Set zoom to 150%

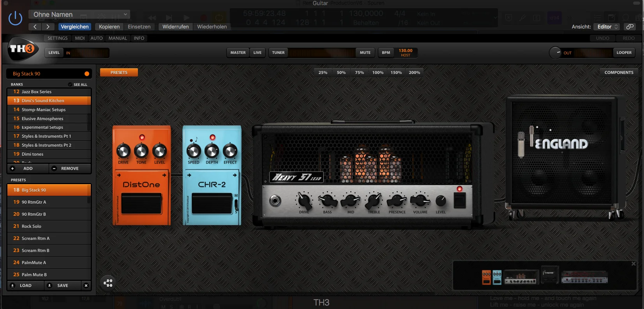[x=396, y=73]
